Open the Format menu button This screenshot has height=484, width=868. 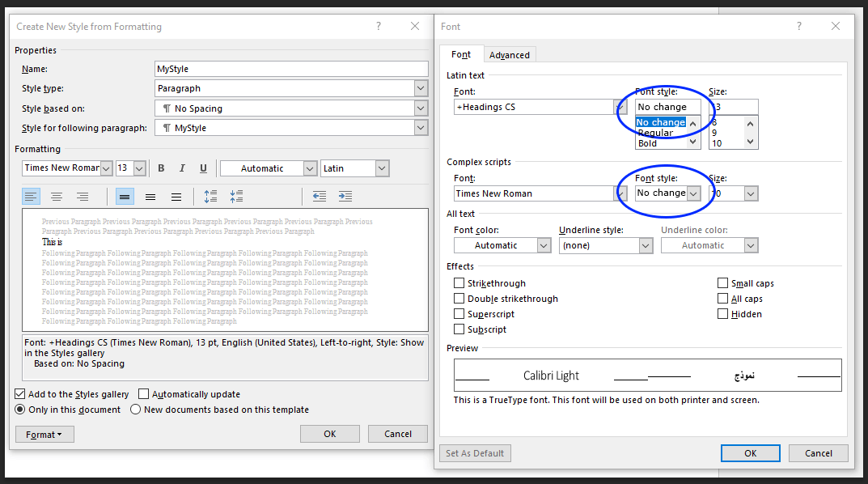click(44, 435)
